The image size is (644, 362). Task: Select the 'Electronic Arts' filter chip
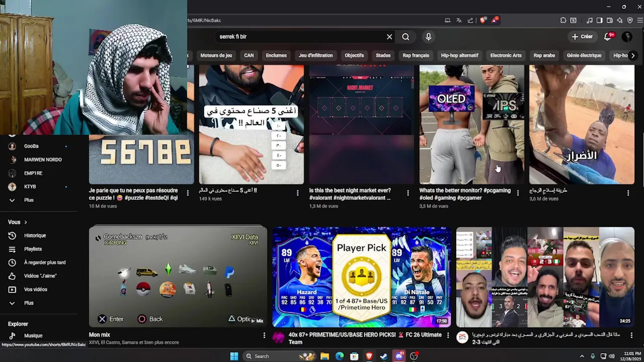(x=506, y=55)
